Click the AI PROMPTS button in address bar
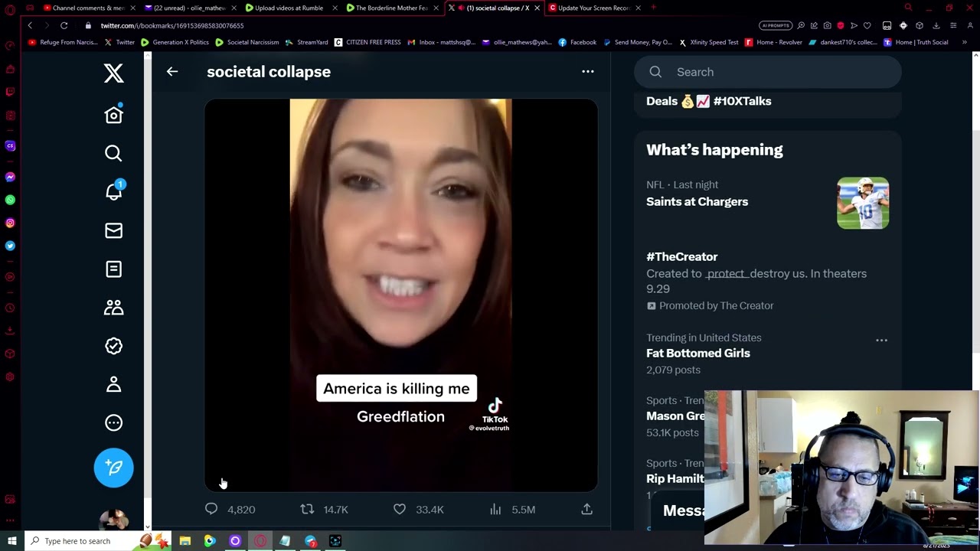Screen dimensions: 980x551 click(x=776, y=25)
